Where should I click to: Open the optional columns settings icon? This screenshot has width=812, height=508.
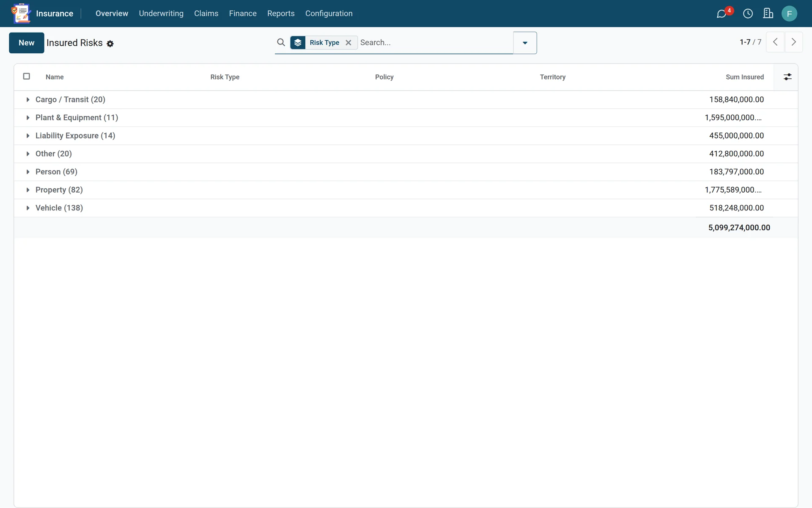tap(787, 77)
